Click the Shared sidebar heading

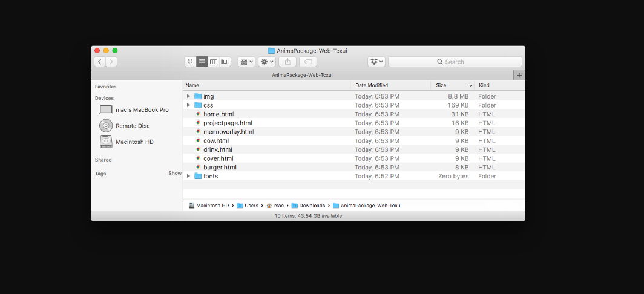pyautogui.click(x=103, y=160)
